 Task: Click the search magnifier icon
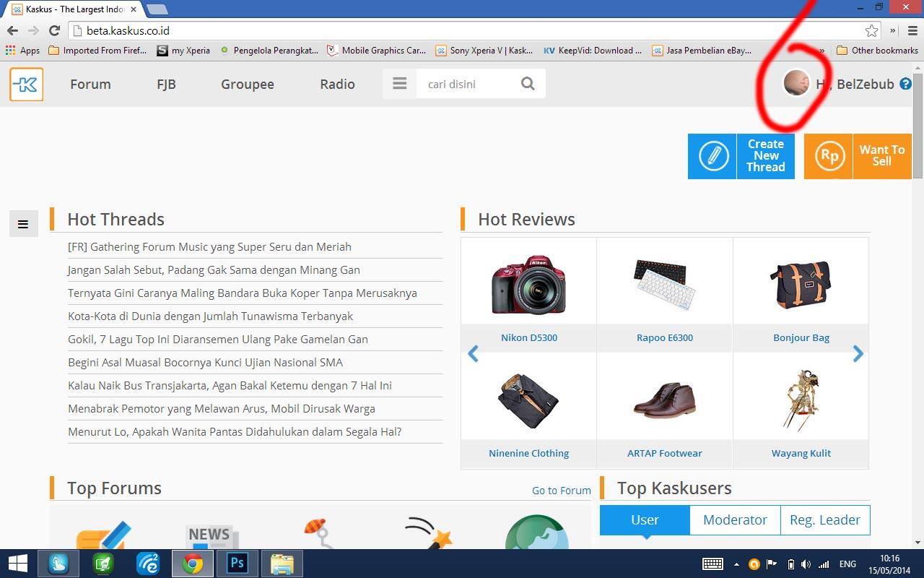click(528, 84)
